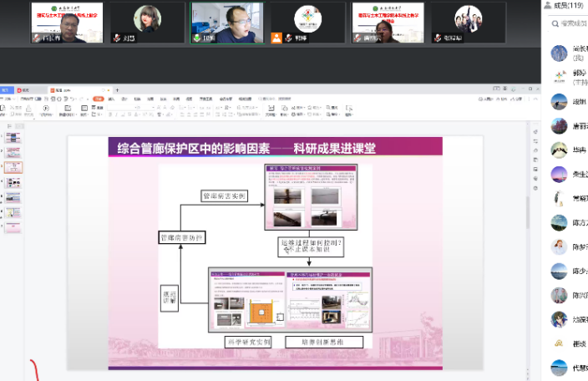The height and width of the screenshot is (381, 588).
Task: Click the Text Box icon in ribbon
Action: pos(271,108)
